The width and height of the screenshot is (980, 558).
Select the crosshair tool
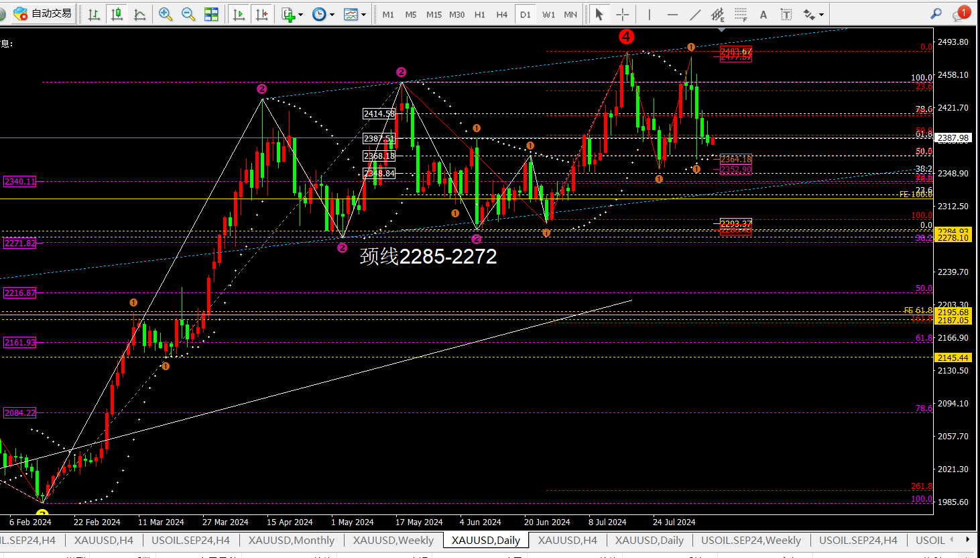tap(623, 14)
